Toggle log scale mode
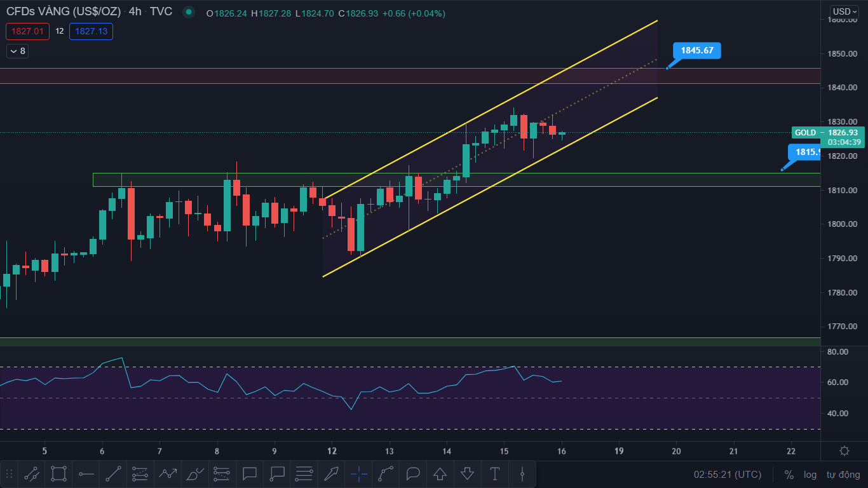Viewport: 868px width, 488px height. (x=810, y=475)
